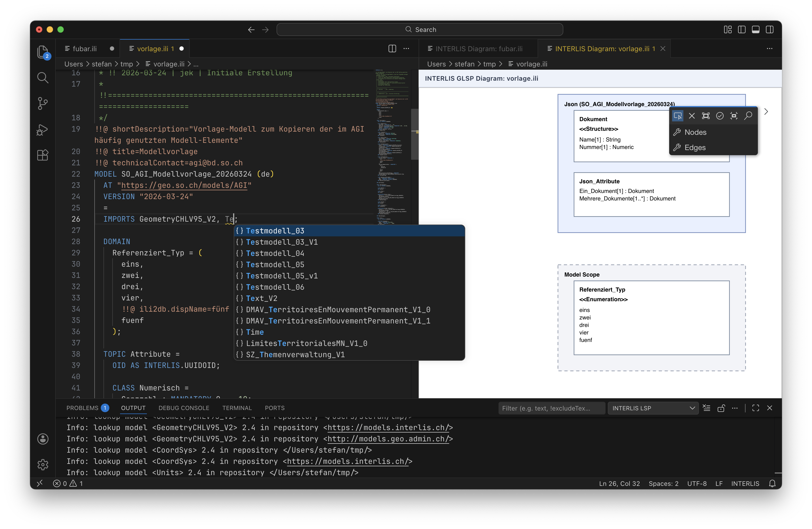Click errors and warnings count in status bar
812x529 pixels.
tap(68, 483)
